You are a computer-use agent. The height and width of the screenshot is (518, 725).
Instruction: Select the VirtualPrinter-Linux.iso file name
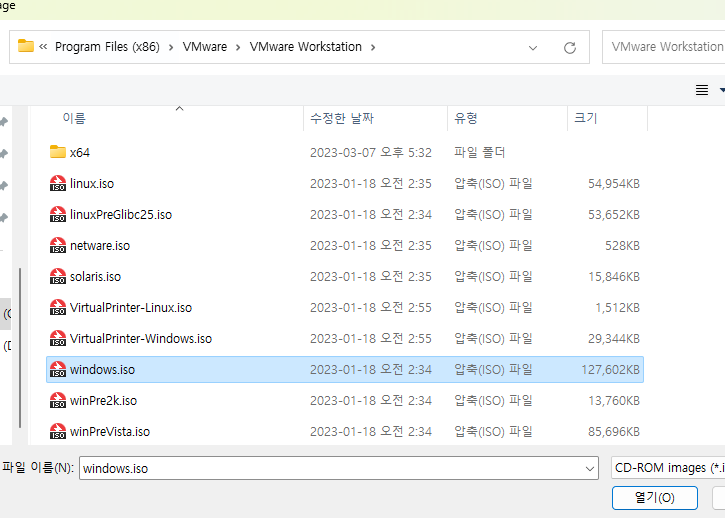tap(131, 308)
